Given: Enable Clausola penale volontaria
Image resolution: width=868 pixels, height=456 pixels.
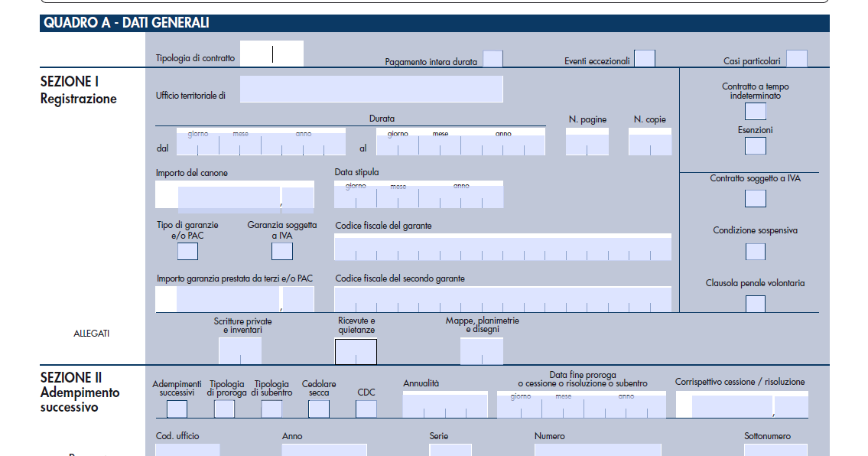Looking at the screenshot, I should (x=755, y=303).
